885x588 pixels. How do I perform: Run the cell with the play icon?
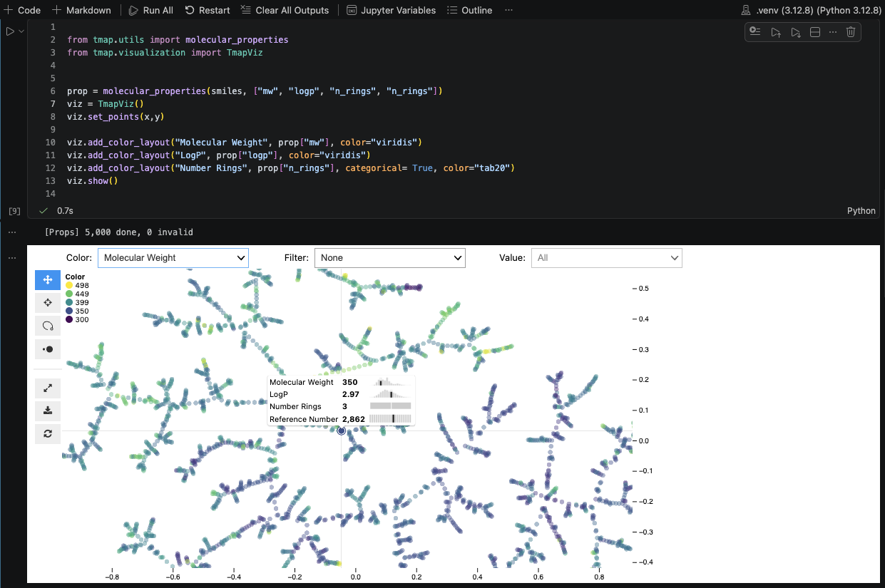[10, 31]
